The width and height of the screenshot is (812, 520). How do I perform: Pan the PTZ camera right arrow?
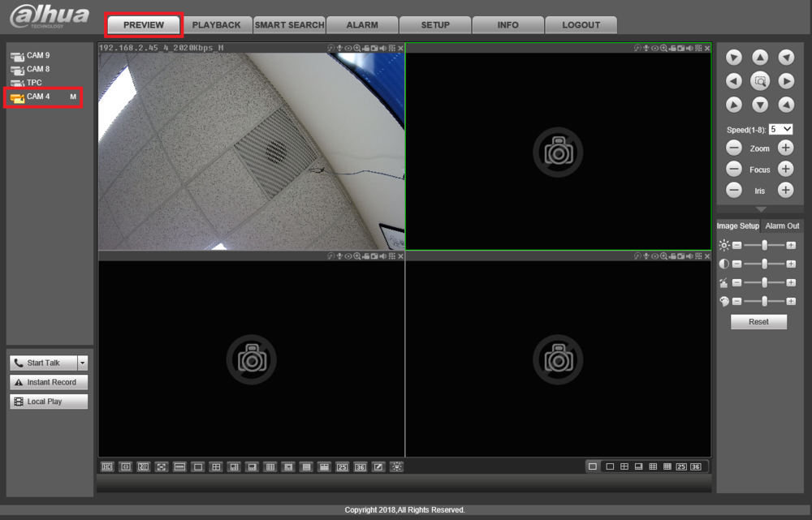click(786, 81)
